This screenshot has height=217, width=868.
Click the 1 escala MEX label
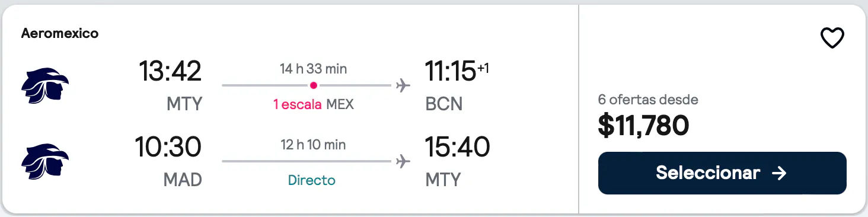313,105
